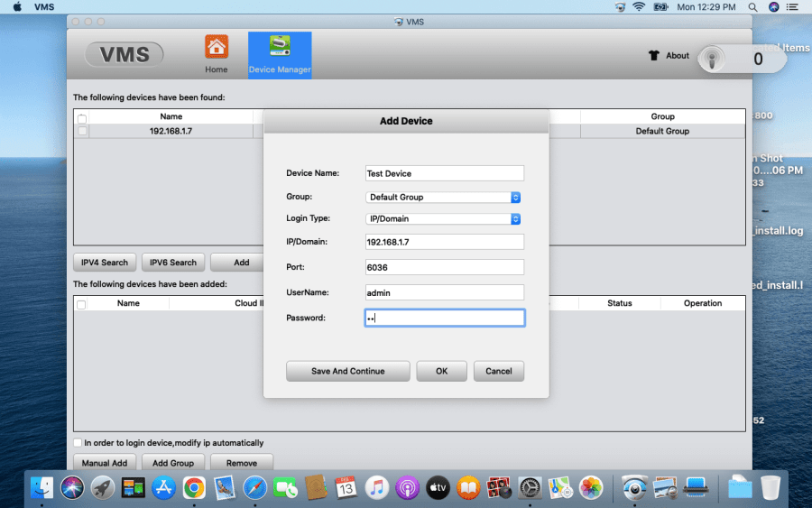Toggle select-all checkbox in found devices header
This screenshot has width=812, height=508.
(x=83, y=118)
